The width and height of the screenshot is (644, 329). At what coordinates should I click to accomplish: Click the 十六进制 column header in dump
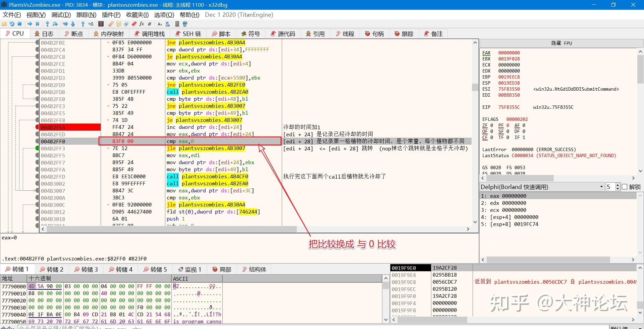[x=99, y=279]
